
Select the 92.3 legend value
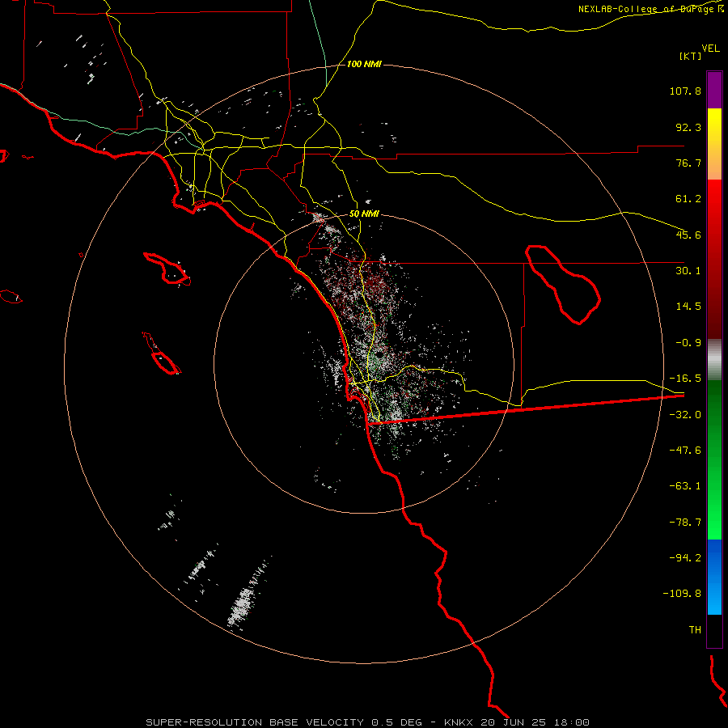(688, 127)
